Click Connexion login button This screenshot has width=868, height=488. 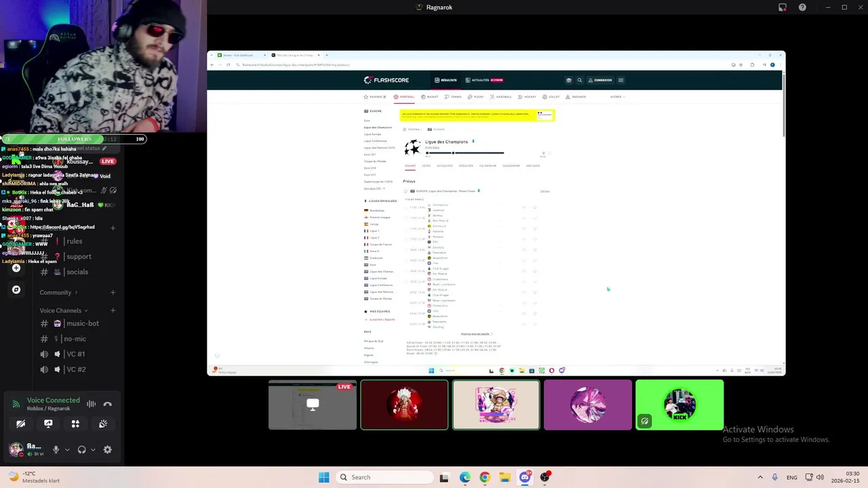(x=600, y=80)
